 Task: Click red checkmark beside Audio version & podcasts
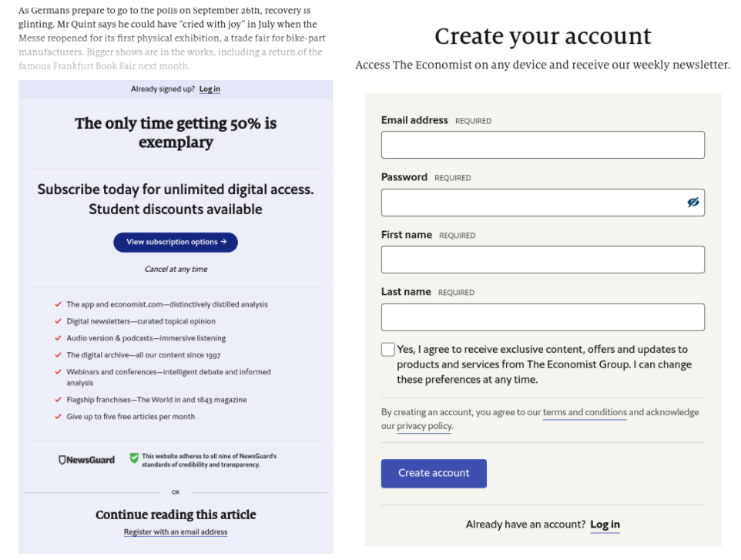(x=58, y=338)
